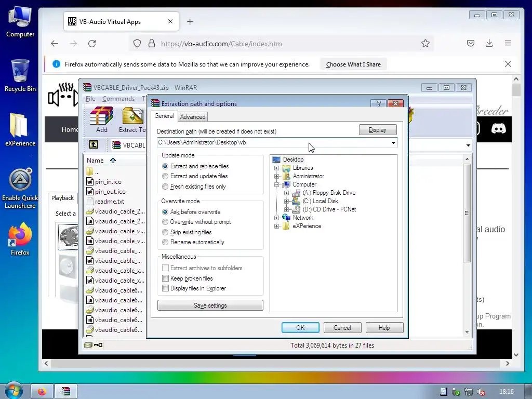Expand the Administrator tree node
The width and height of the screenshot is (532, 399).
[x=276, y=177]
